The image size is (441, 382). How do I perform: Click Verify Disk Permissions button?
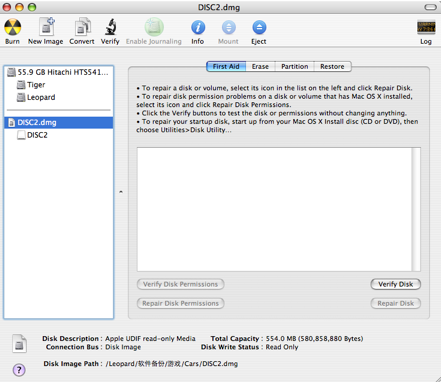click(180, 284)
